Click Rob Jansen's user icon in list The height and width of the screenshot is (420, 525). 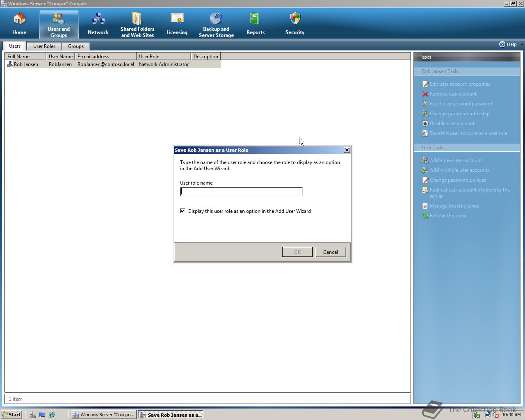[10, 64]
